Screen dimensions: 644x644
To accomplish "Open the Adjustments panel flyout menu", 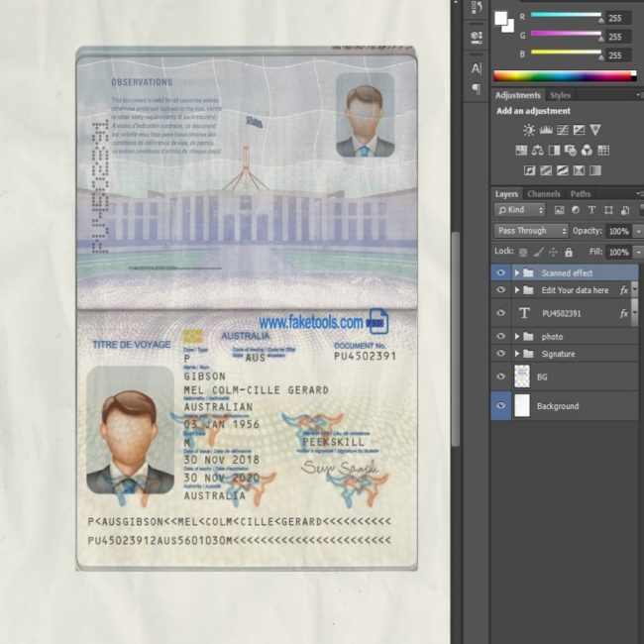I will pos(639,95).
